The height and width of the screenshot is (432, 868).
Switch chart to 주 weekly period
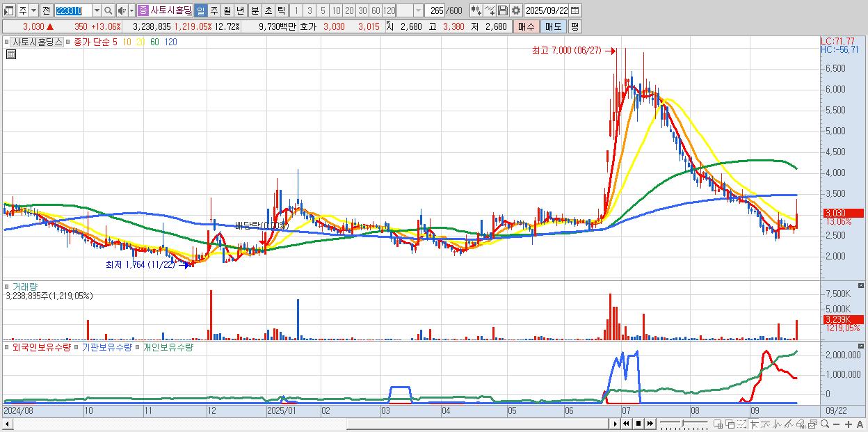point(214,10)
